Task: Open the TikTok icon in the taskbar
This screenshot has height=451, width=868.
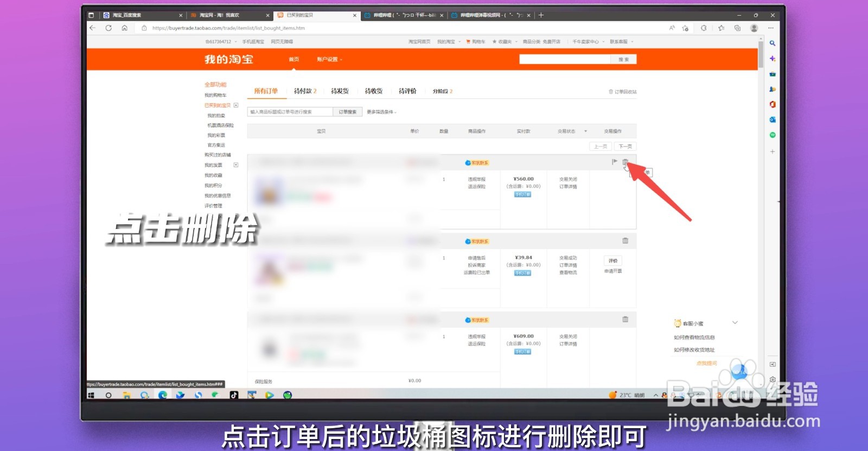Action: click(234, 395)
